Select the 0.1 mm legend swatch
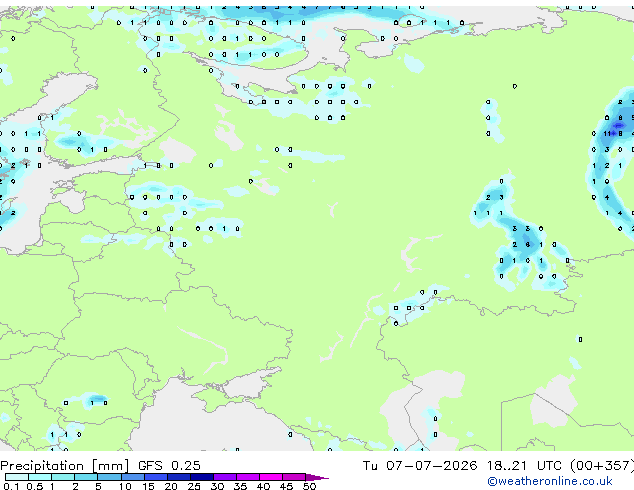 [x=17, y=477]
